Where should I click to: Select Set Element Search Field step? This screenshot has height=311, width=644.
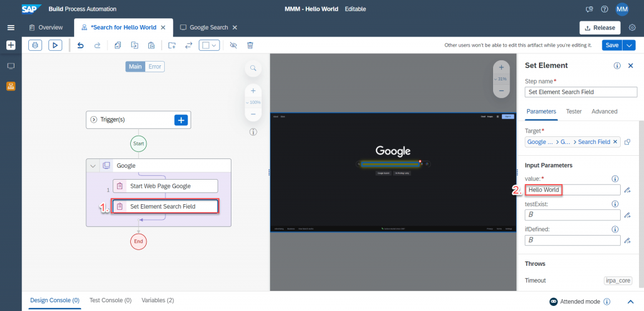165,206
